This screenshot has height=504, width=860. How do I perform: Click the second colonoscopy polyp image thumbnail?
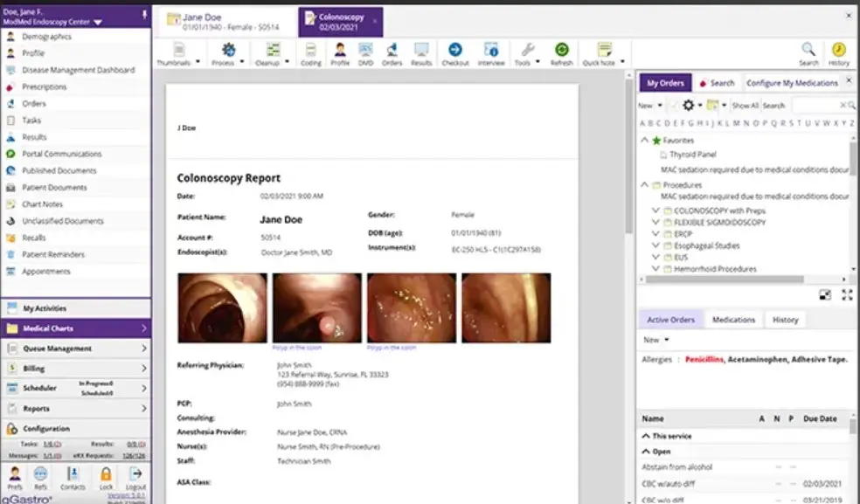point(316,307)
